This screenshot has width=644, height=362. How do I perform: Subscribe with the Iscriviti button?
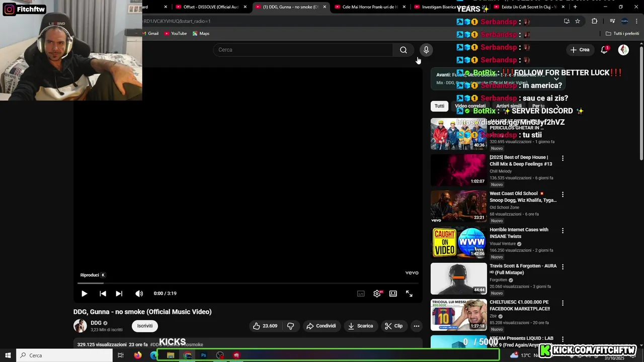tap(145, 326)
